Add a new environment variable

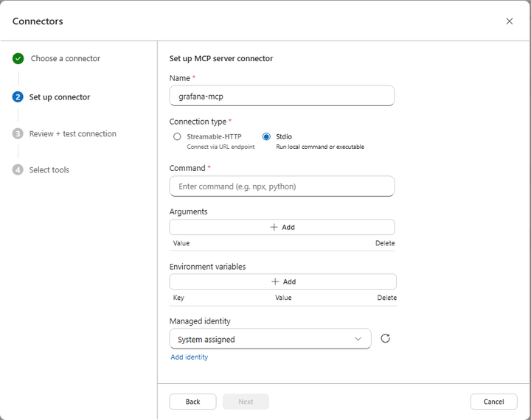282,281
